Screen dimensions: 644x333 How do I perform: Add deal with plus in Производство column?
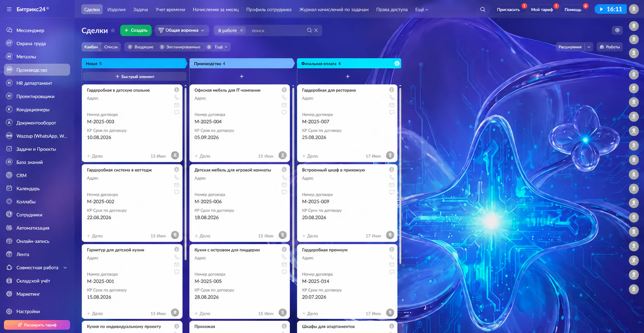pos(241,77)
